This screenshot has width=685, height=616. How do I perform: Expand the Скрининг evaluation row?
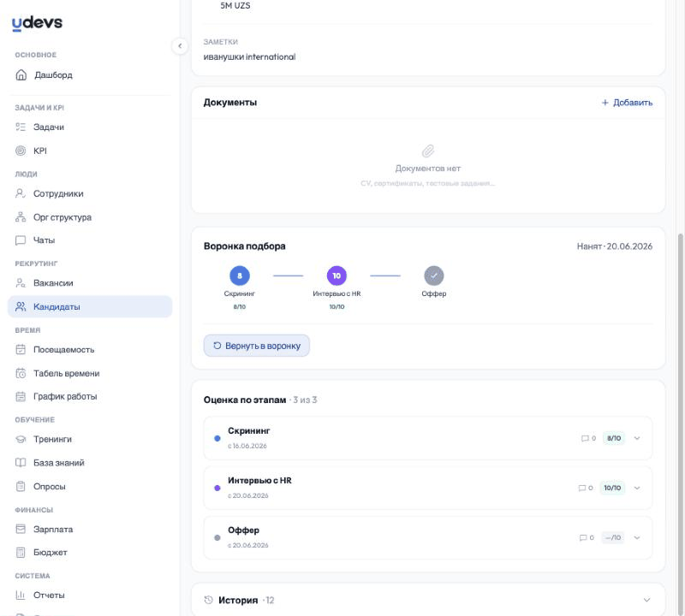(x=637, y=438)
